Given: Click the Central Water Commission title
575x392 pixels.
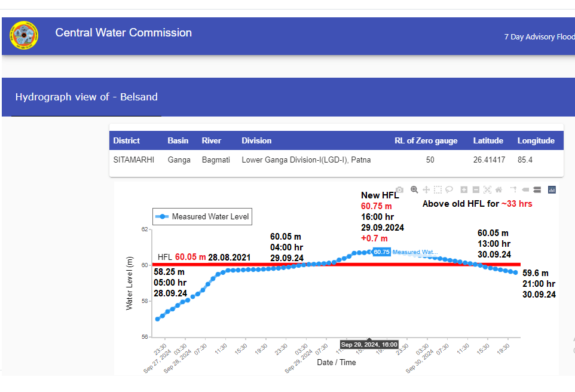Looking at the screenshot, I should [x=124, y=33].
